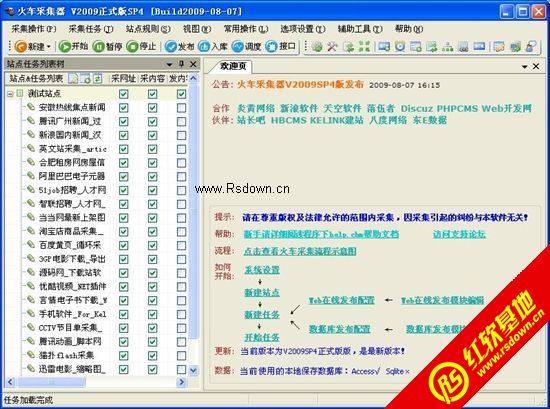Image resolution: width=550 pixels, height=409 pixels.
Task: Click the 停止 stop toolbar icon
Action: (x=141, y=46)
